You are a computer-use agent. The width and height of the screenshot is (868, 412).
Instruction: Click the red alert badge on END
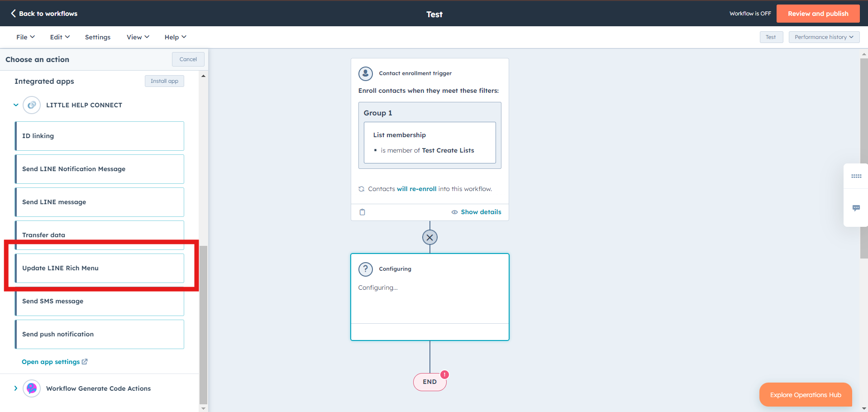(x=445, y=374)
